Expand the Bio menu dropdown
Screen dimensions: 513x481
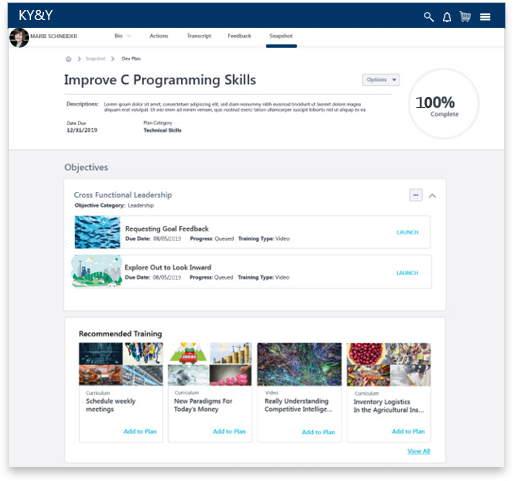click(x=122, y=36)
